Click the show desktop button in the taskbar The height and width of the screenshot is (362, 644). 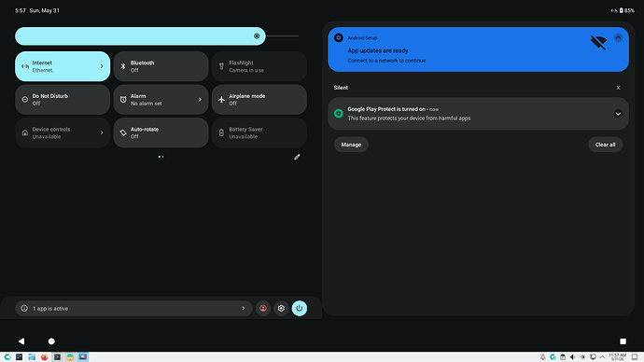(635, 357)
